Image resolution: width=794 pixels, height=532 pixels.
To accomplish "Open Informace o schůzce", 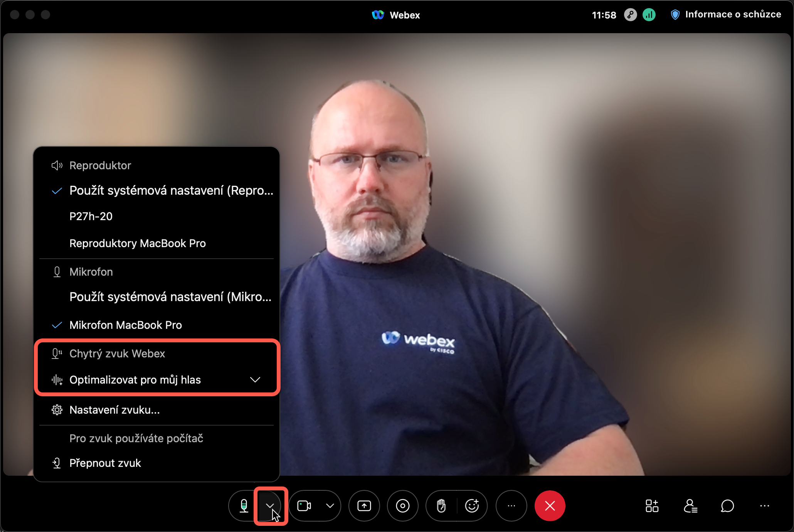I will (x=726, y=15).
